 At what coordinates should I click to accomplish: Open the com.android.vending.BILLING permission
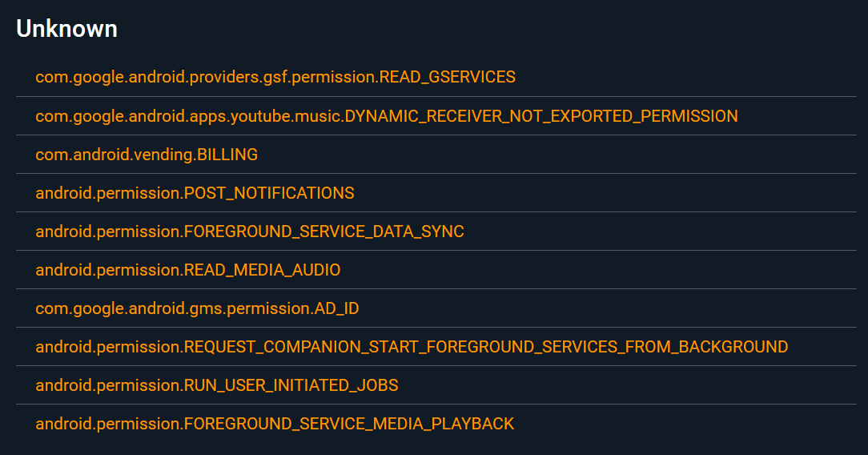click(147, 155)
